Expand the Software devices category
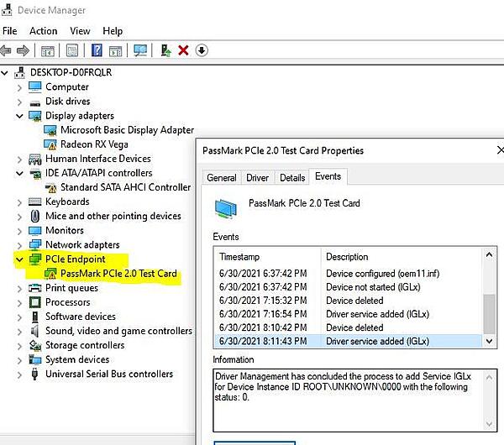This screenshot has height=445, width=504. click(x=19, y=317)
